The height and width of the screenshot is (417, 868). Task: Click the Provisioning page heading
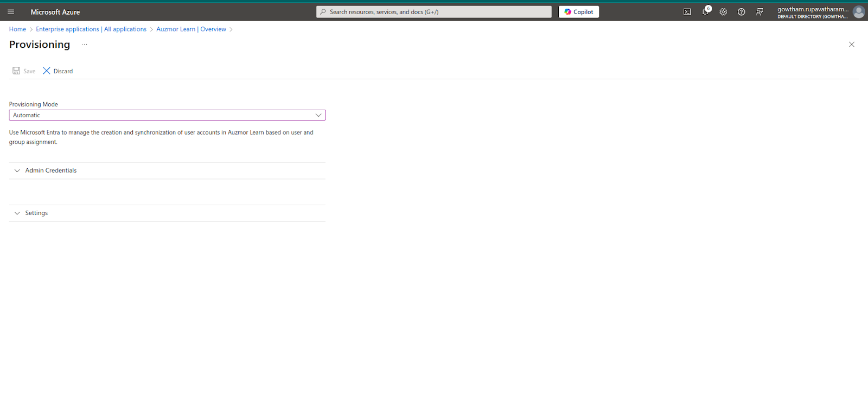tap(40, 45)
